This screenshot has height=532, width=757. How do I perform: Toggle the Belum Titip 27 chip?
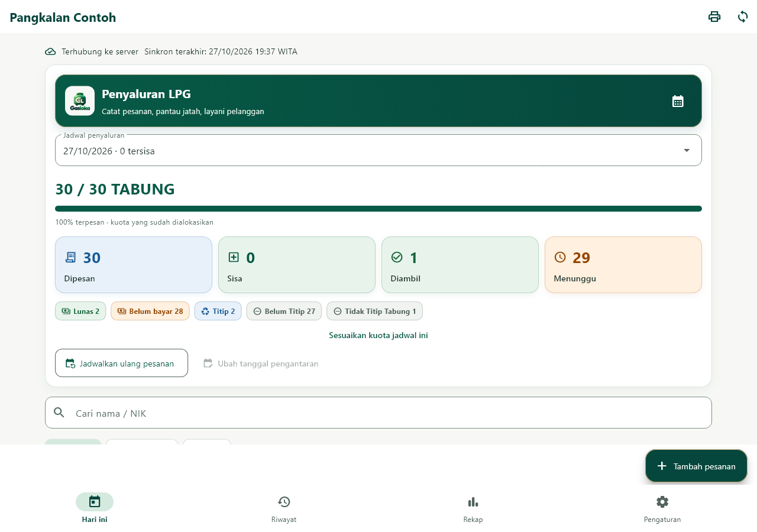tap(284, 311)
